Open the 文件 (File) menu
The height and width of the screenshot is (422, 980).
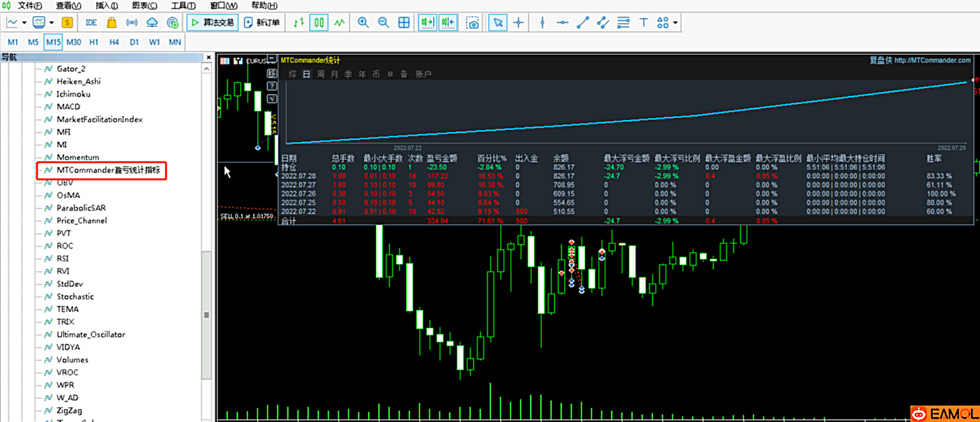30,6
